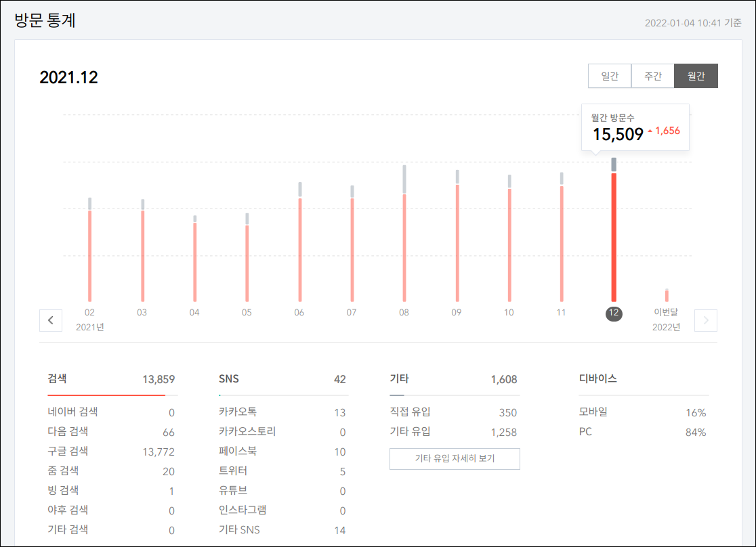
Task: Go to previous months with left arrow
Action: tap(51, 320)
